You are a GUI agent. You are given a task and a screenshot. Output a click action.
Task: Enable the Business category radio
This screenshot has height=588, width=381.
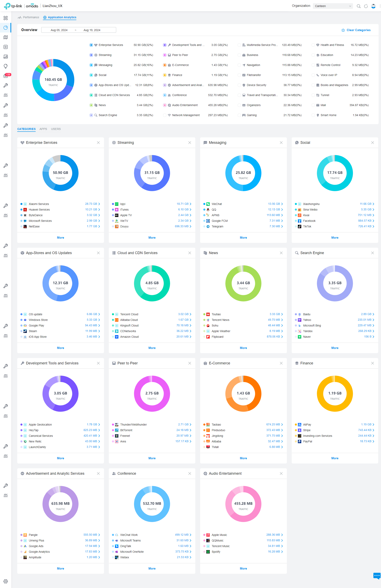[239, 55]
